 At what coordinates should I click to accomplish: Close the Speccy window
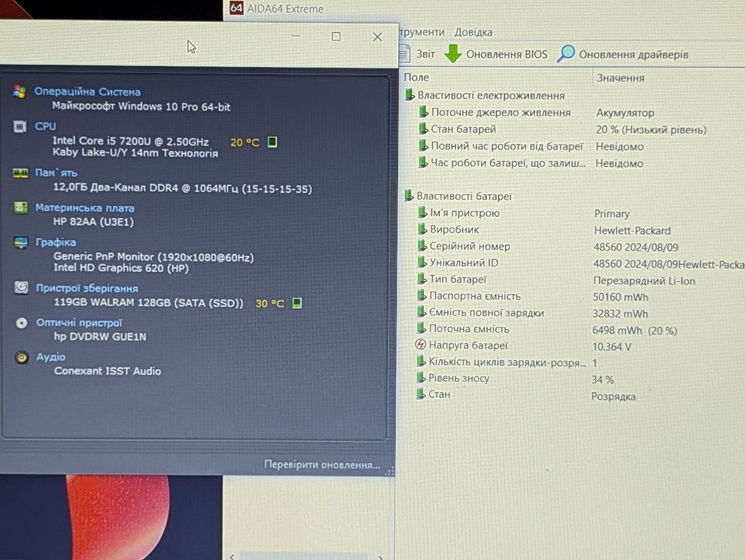click(x=377, y=37)
